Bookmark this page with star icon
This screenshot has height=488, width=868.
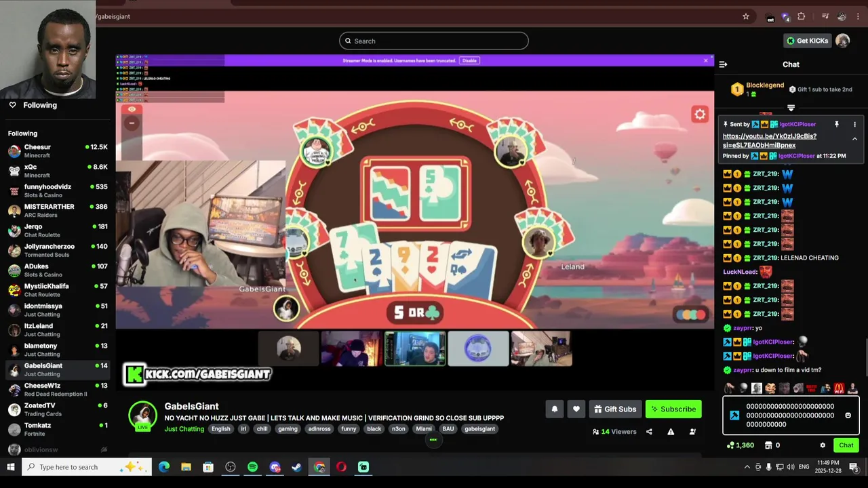(746, 16)
